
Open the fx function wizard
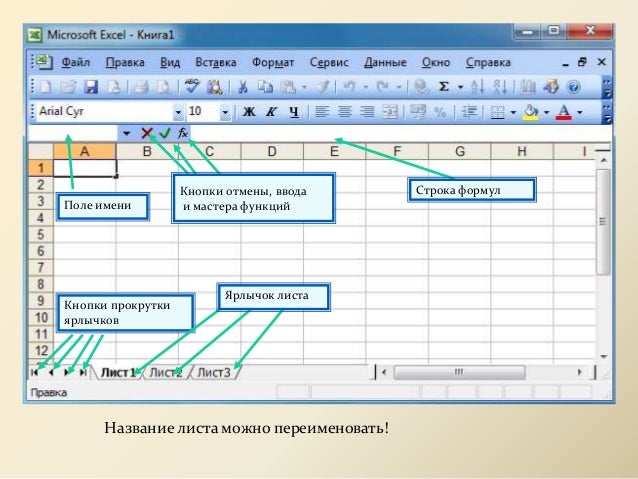[183, 133]
